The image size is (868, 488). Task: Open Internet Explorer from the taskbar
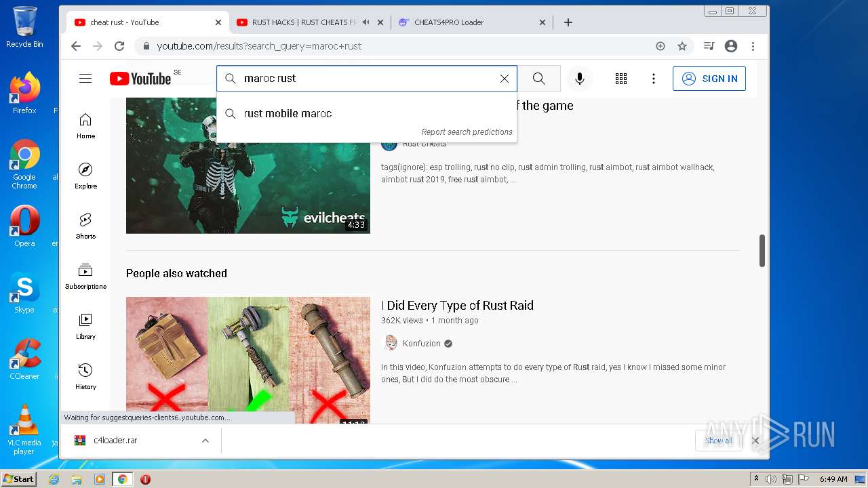[54, 479]
